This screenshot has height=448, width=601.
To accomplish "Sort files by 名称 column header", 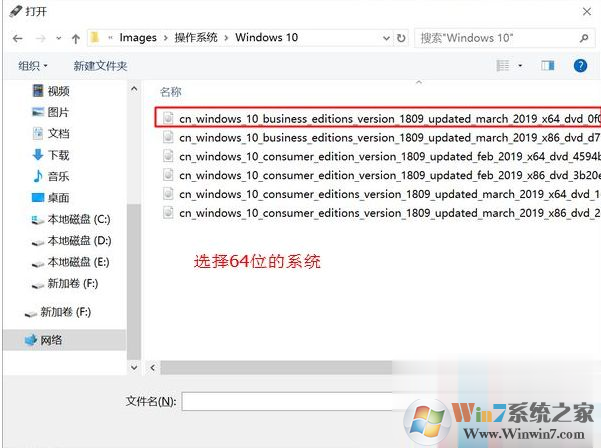I will [x=171, y=92].
